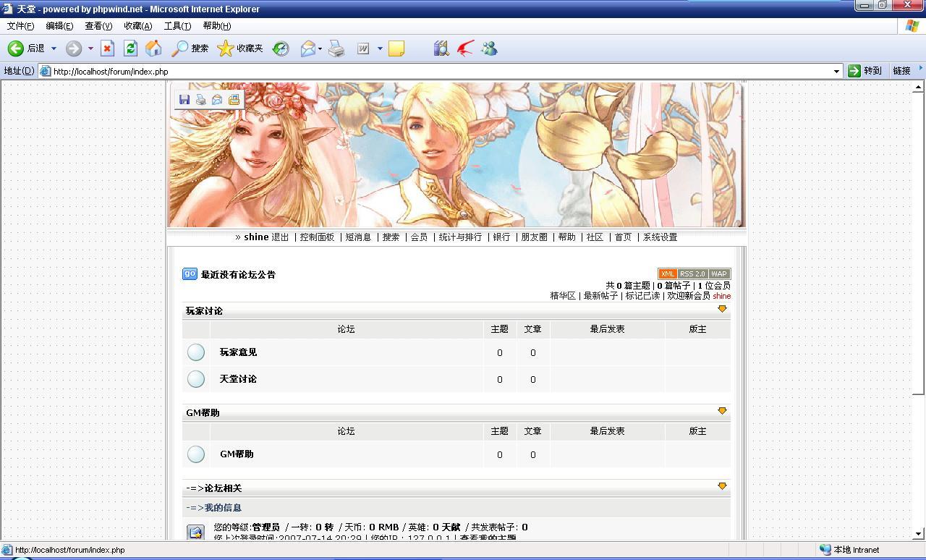Image resolution: width=926 pixels, height=560 pixels.
Task: Click the 控制面板 navigation link
Action: 317,237
